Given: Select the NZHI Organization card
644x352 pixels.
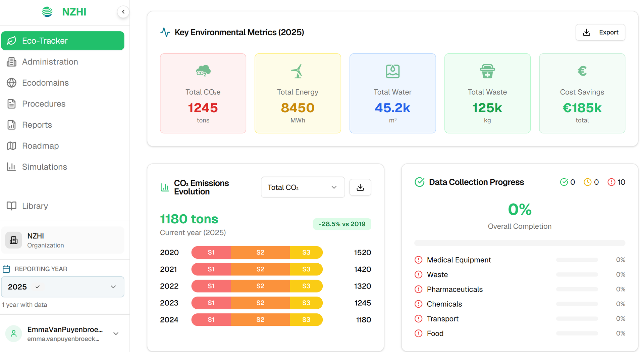Looking at the screenshot, I should 63,240.
